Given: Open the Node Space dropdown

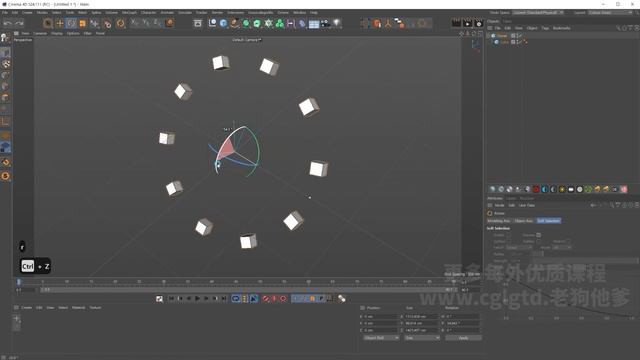Looking at the screenshot, I should (538, 13).
